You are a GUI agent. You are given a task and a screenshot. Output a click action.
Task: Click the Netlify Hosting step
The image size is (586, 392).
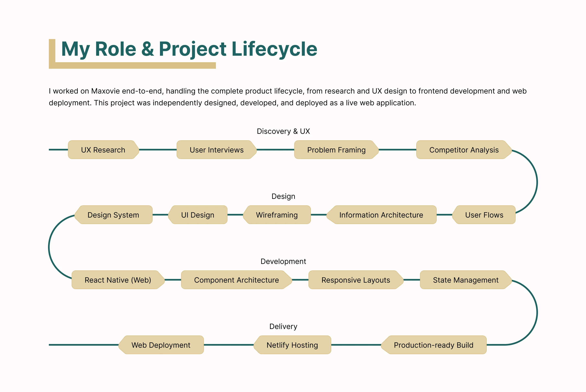click(292, 345)
